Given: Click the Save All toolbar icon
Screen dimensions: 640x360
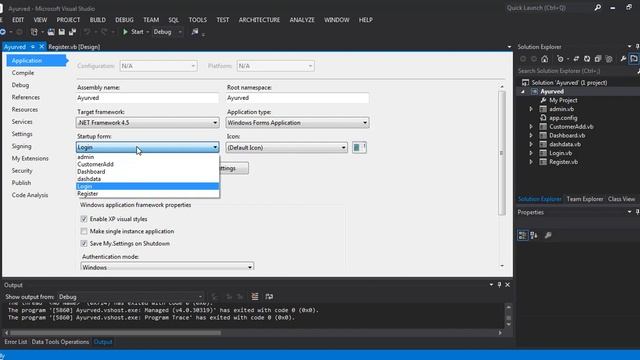Looking at the screenshot, I should 73,32.
